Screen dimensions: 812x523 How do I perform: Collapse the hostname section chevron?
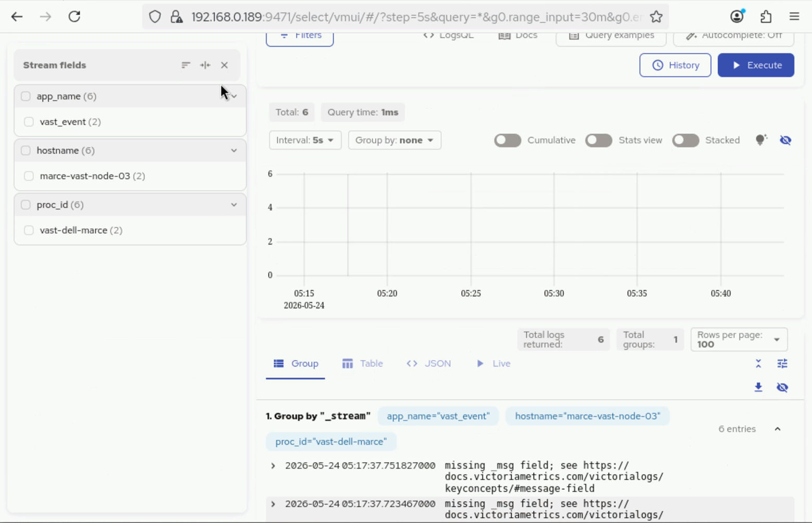click(x=234, y=150)
